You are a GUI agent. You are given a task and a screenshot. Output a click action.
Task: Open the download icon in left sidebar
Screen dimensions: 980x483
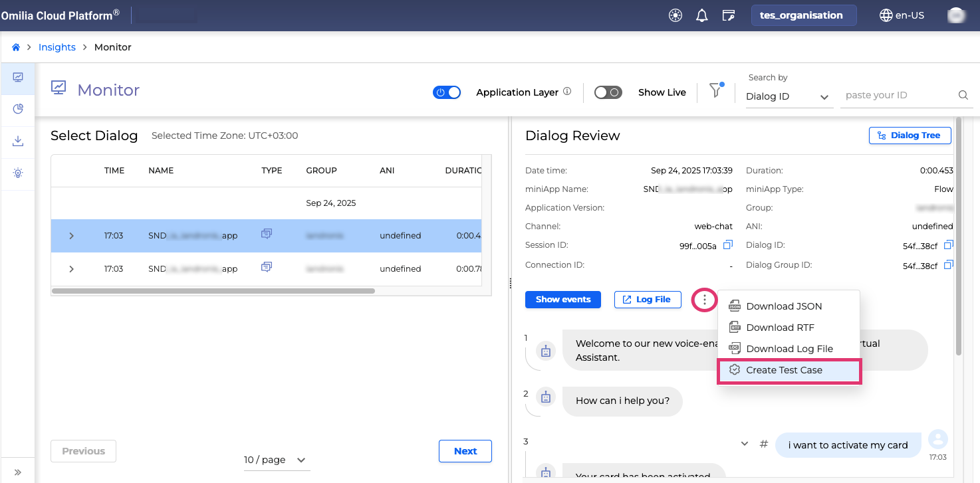[x=18, y=141]
